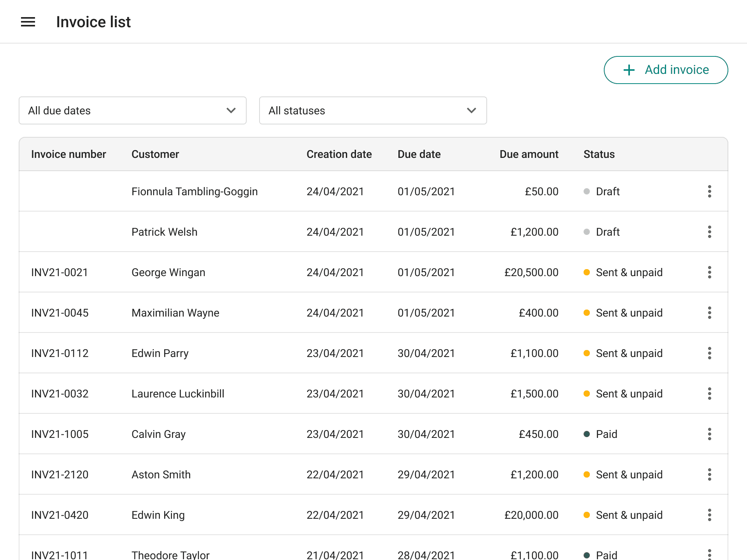The image size is (747, 560).
Task: Open three-dot menu for INV21-0021
Action: coord(709,272)
